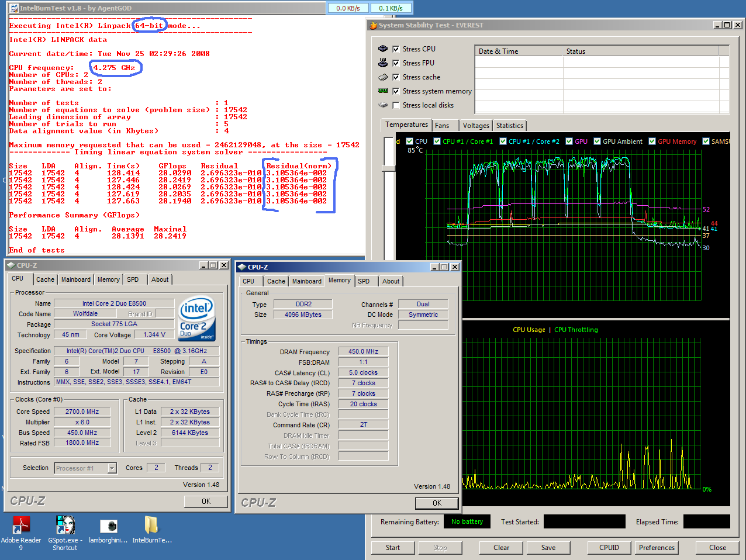Open SPD tab in CPU-Z CPU window
Viewport: 746px width, 560px height.
click(x=133, y=279)
